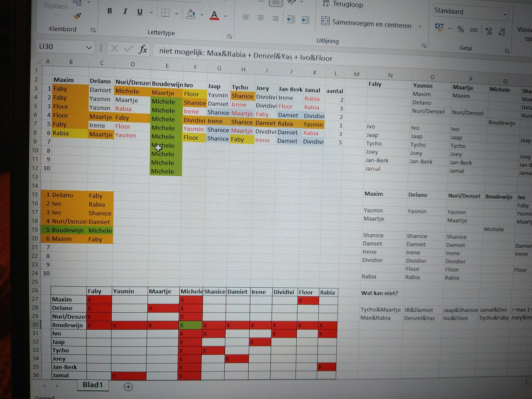Select Yasmin header in column O
This screenshot has width=532, height=399.
[x=423, y=86]
